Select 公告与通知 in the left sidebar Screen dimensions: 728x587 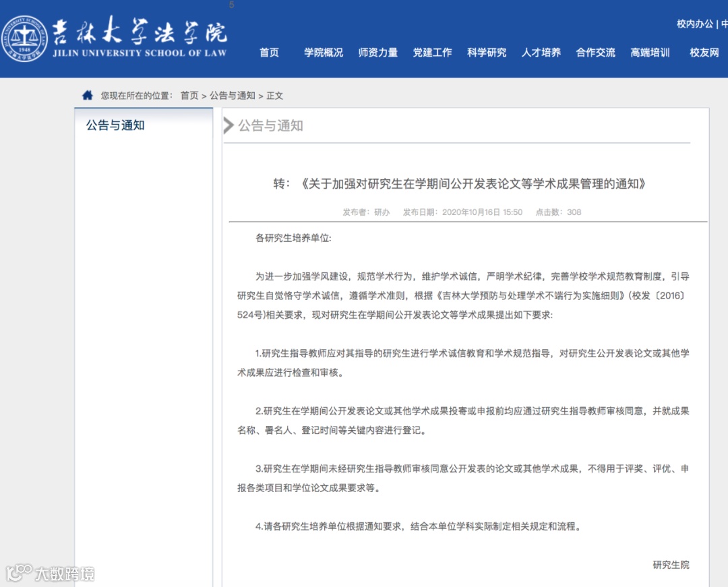click(x=115, y=125)
